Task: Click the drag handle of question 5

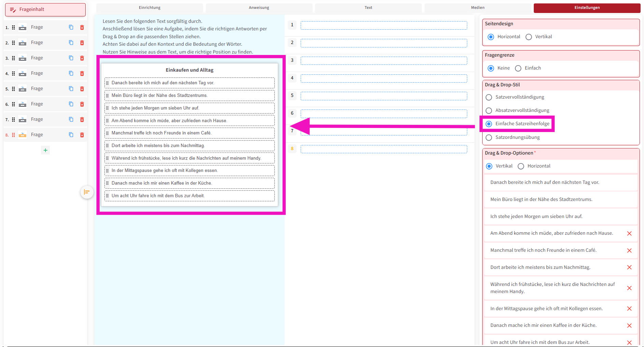Action: click(x=13, y=89)
